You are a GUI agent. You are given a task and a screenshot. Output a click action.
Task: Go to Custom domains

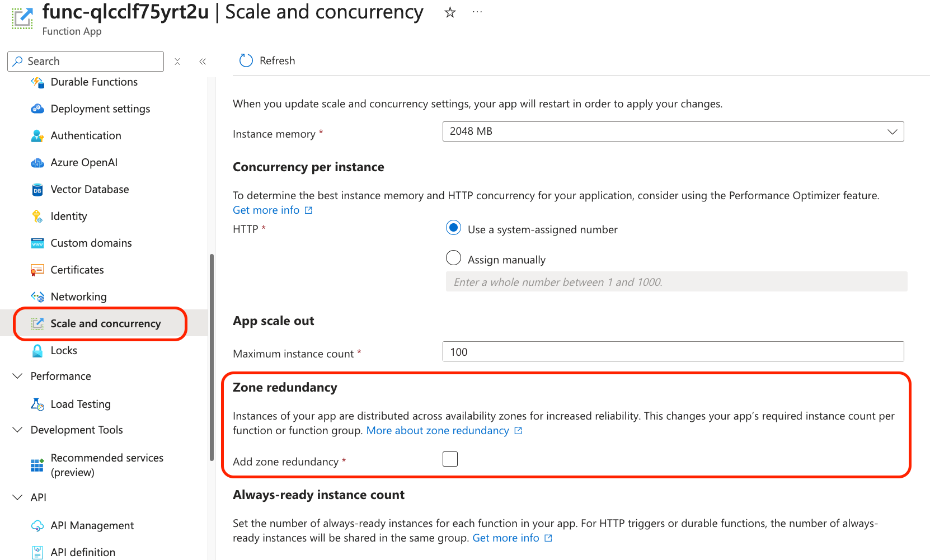coord(91,243)
